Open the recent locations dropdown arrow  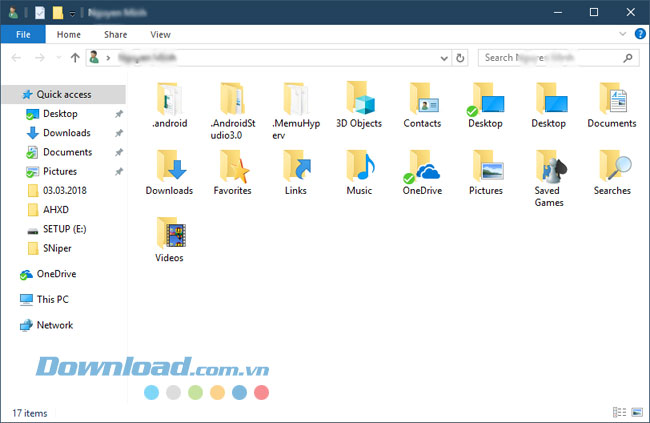click(x=58, y=58)
